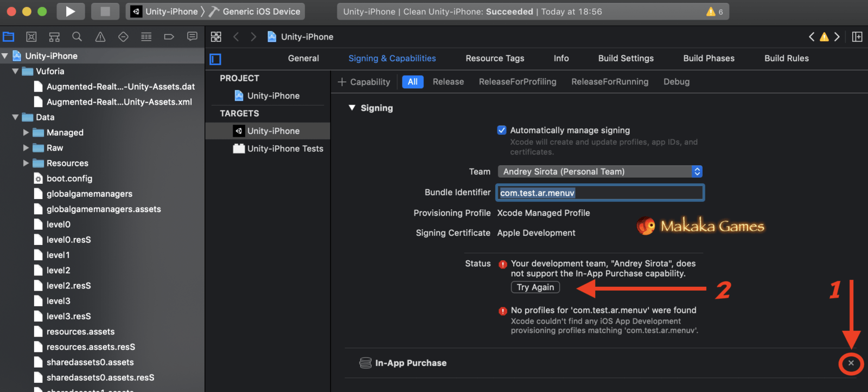Expand the Managed folder
Screen dimensions: 868x392
click(26, 132)
